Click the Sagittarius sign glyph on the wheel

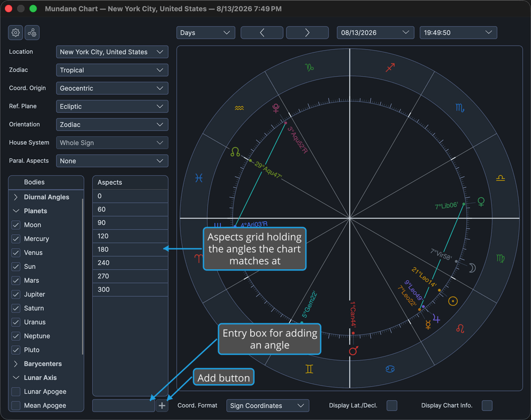pyautogui.click(x=390, y=67)
